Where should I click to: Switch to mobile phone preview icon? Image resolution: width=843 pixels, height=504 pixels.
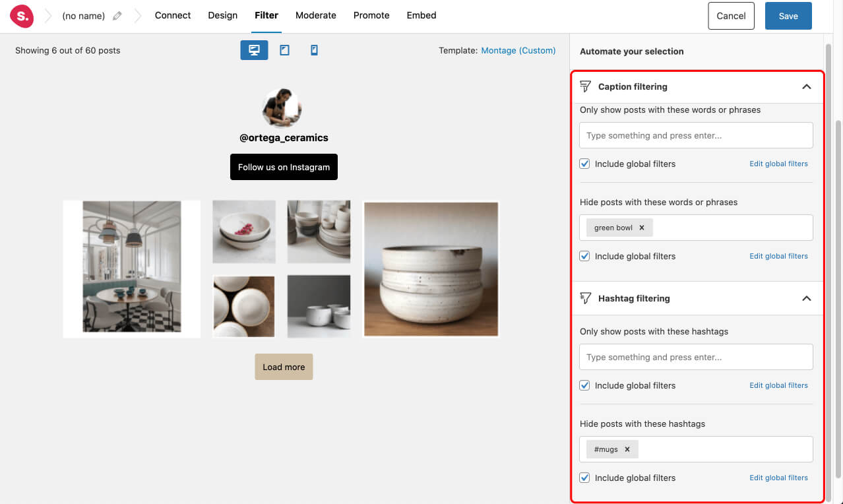314,50
